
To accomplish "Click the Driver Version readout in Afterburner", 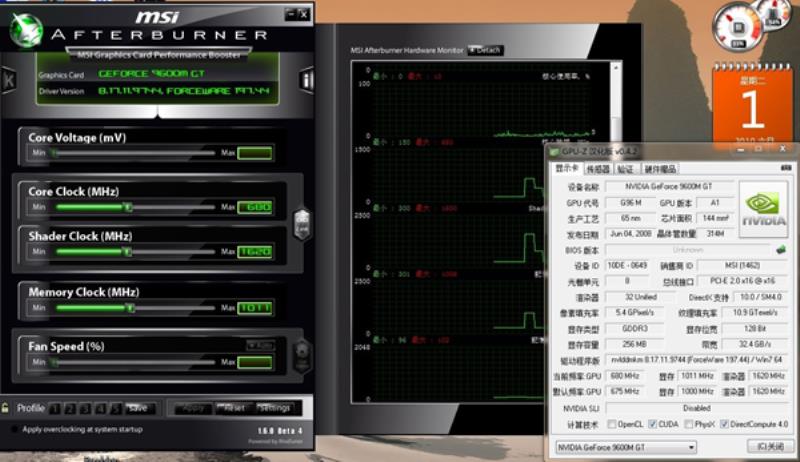I will pos(184,91).
